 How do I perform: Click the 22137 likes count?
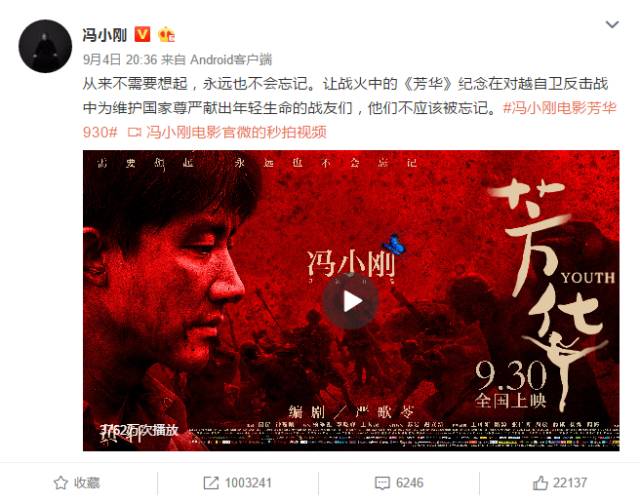pyautogui.click(x=570, y=483)
